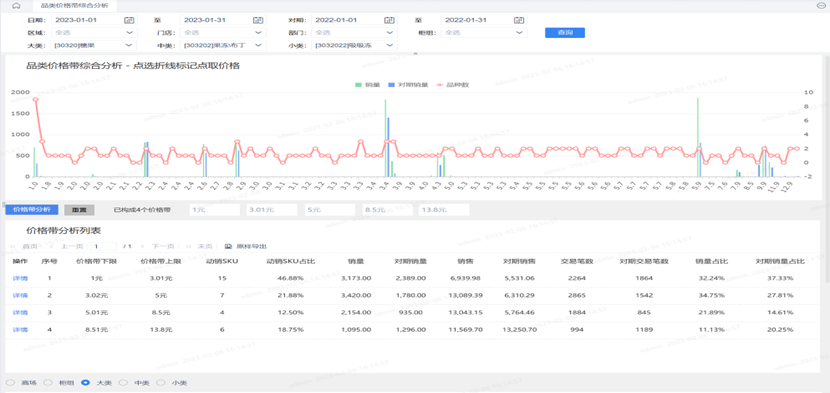Expand the 区域 dropdown
The width and height of the screenshot is (830, 393).
point(94,33)
